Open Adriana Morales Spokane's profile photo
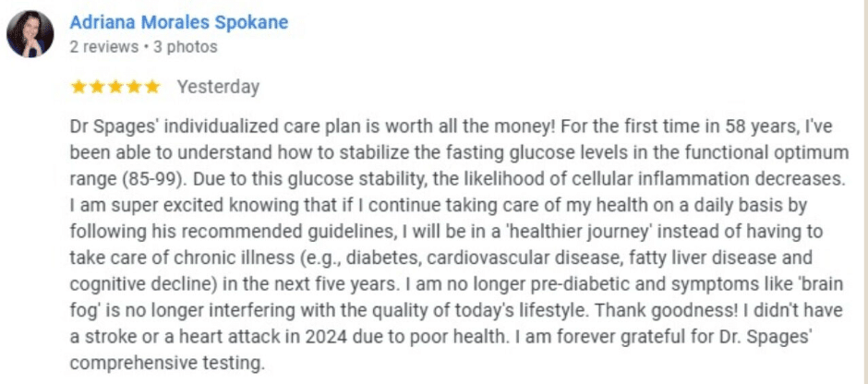Screen dimensions: 868x384 tap(30, 34)
